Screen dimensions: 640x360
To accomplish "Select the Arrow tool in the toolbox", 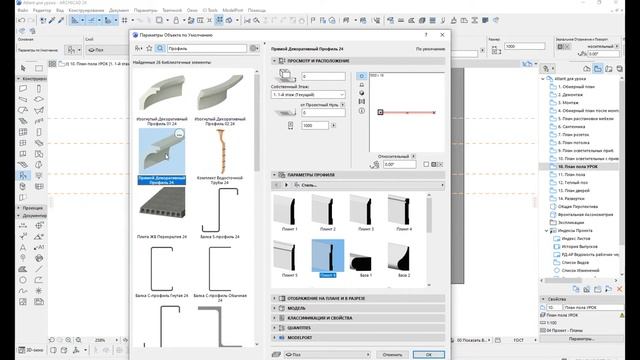I will 23,68.
